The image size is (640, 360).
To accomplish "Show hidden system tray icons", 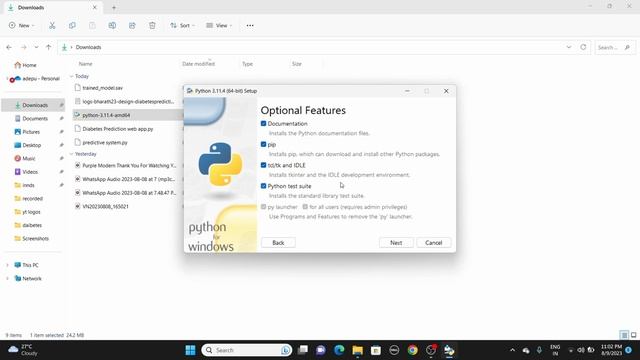I will pos(513,350).
